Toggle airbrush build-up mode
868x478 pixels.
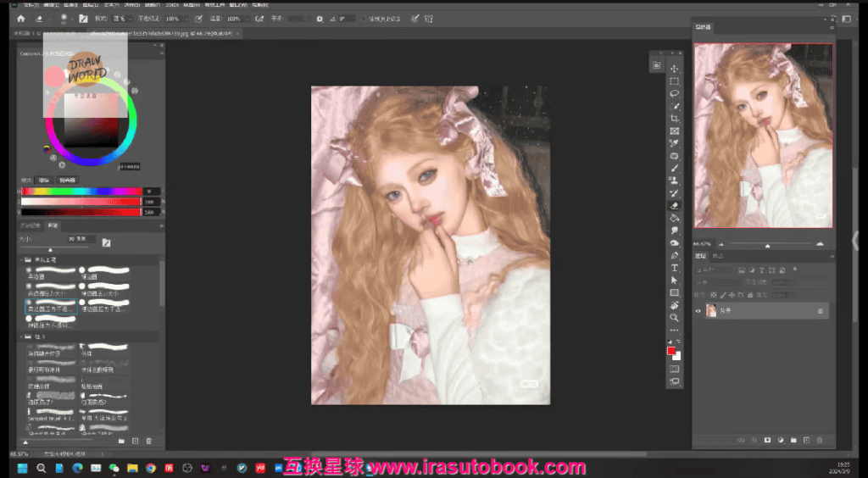[259, 19]
